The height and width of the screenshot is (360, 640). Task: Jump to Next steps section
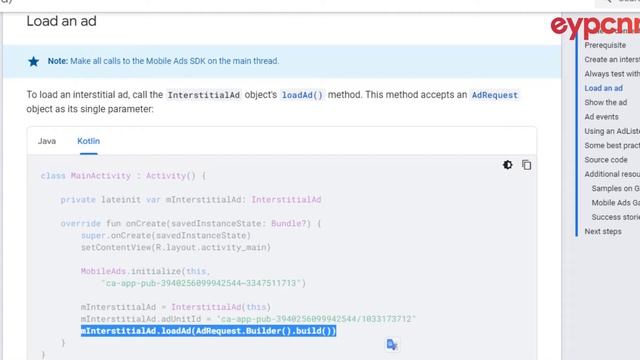tap(603, 231)
